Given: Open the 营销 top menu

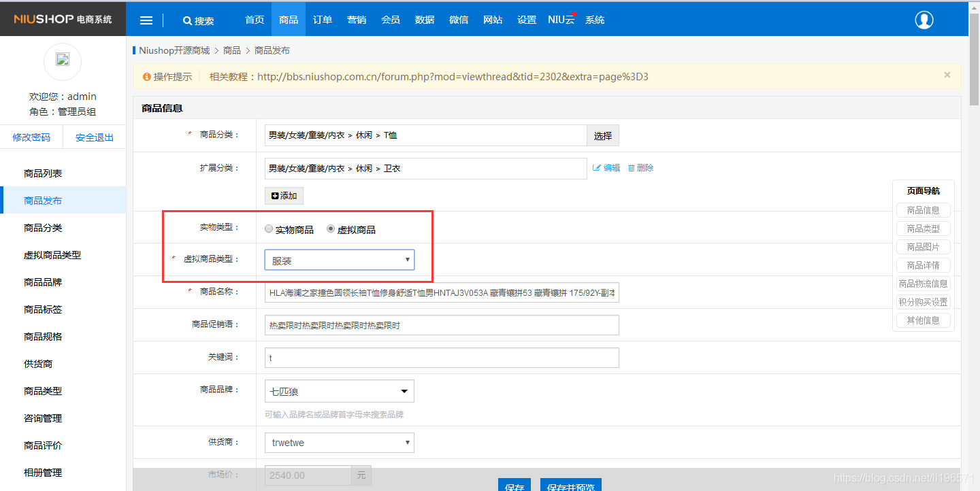Looking at the screenshot, I should (357, 20).
